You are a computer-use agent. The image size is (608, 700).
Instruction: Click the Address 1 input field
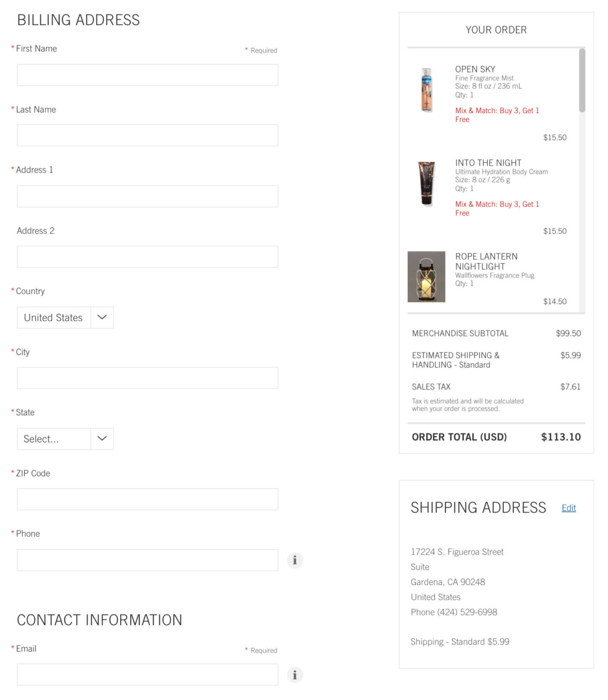tap(147, 196)
